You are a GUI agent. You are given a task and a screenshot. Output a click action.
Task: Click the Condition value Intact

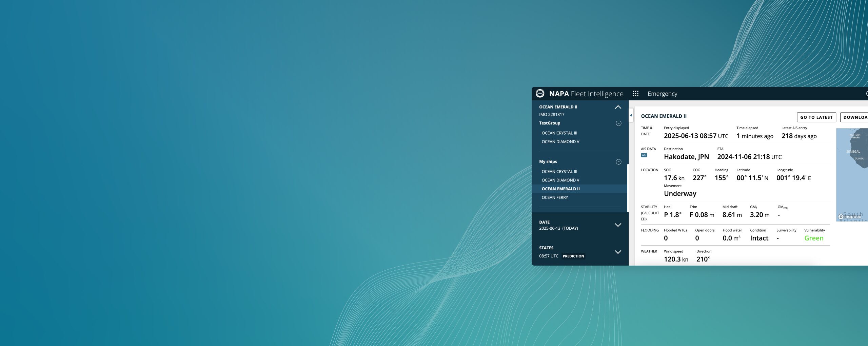coord(759,238)
